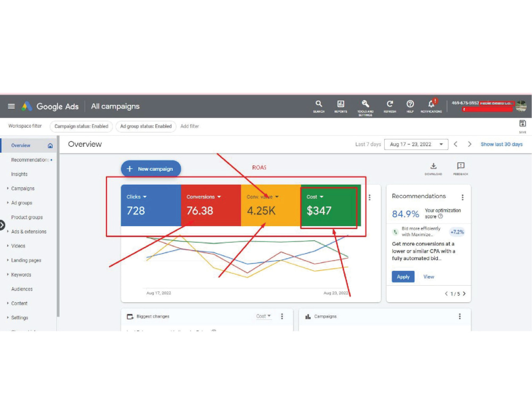Click View link on recommendation
The width and height of the screenshot is (532, 399).
click(428, 277)
